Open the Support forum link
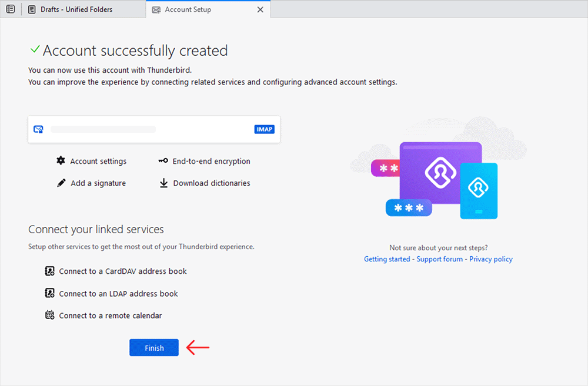The width and height of the screenshot is (588, 386). [439, 259]
